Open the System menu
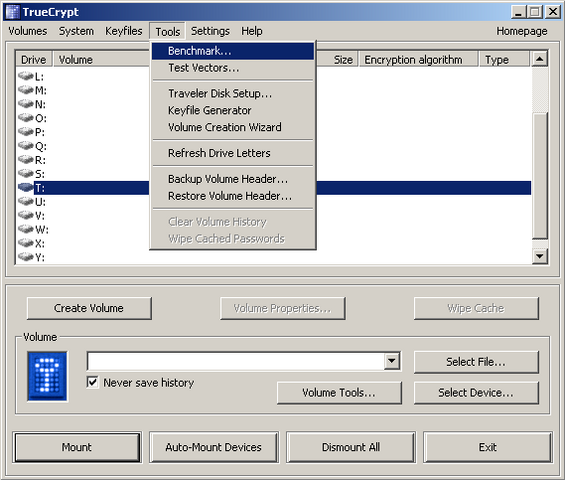Viewport: 565px width, 480px height. (76, 31)
